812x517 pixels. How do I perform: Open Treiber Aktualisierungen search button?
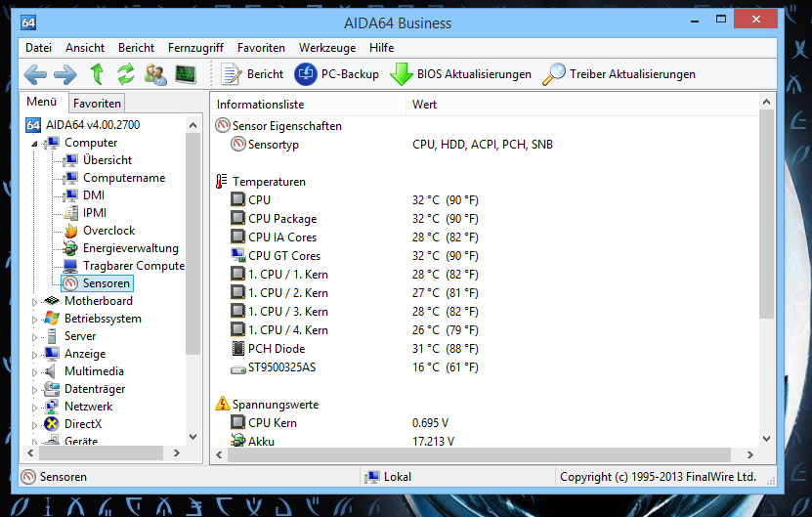point(619,74)
